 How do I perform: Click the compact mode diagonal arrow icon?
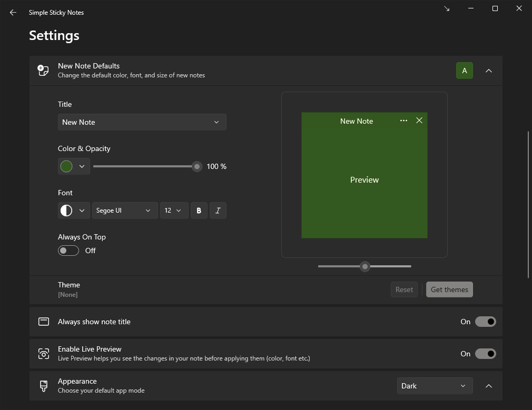(447, 8)
